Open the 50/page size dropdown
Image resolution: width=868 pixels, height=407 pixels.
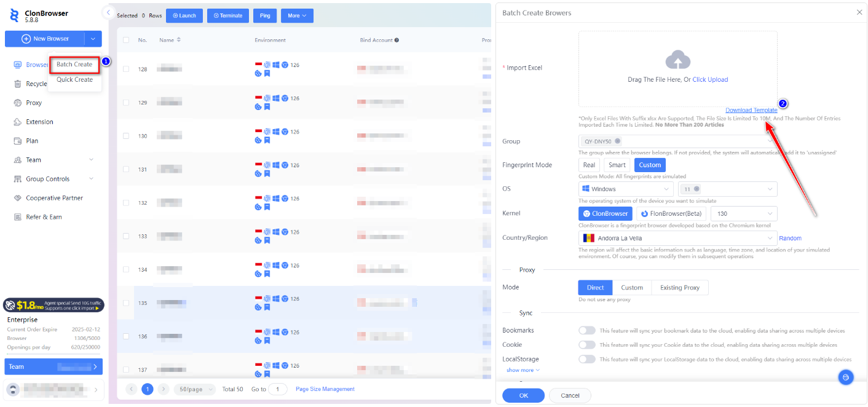pos(194,389)
